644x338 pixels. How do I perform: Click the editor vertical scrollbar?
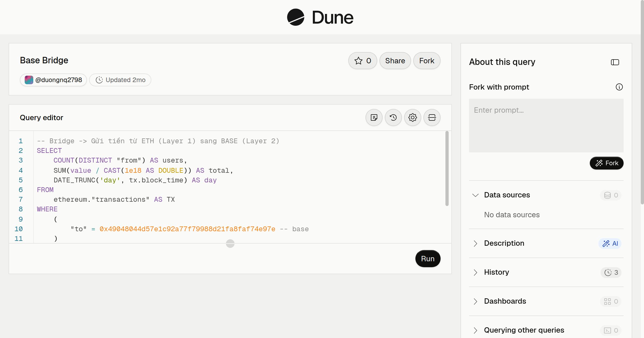(447, 168)
